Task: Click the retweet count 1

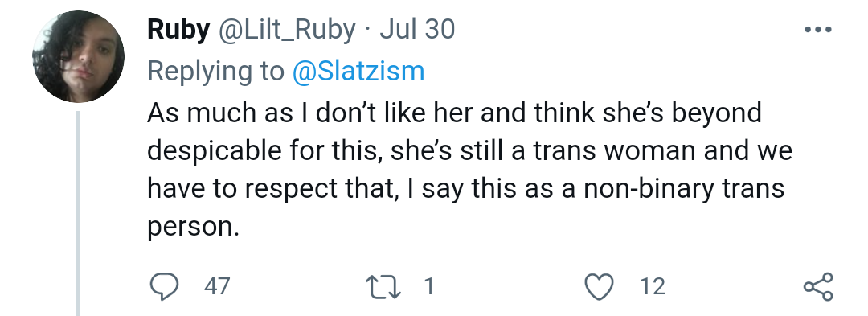Action: 429,287
